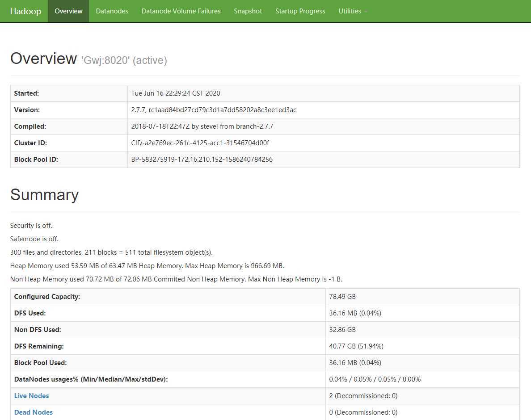Click Dead Nodes count 0 (Decommissioned: 0)
This screenshot has height=420, width=531.
(x=363, y=412)
